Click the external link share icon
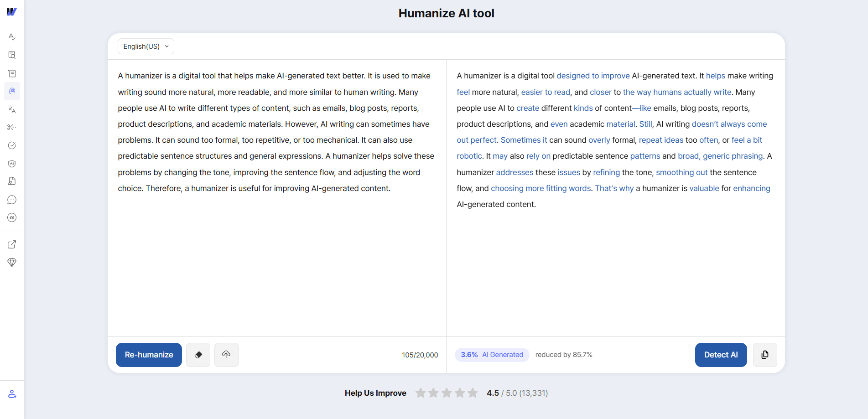Image resolution: width=868 pixels, height=419 pixels. 12,244
